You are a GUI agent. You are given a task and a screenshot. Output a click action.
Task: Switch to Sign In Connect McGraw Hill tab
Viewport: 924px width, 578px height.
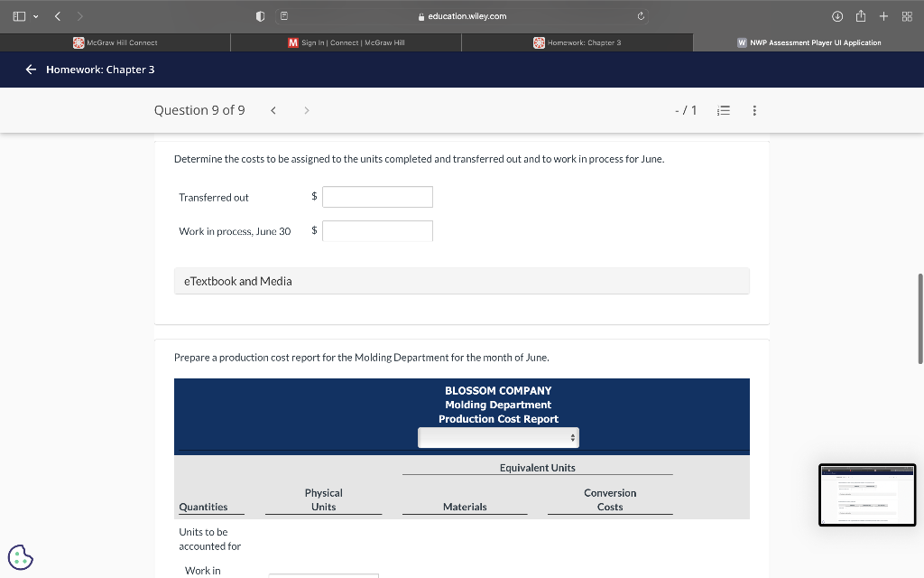tap(346, 42)
